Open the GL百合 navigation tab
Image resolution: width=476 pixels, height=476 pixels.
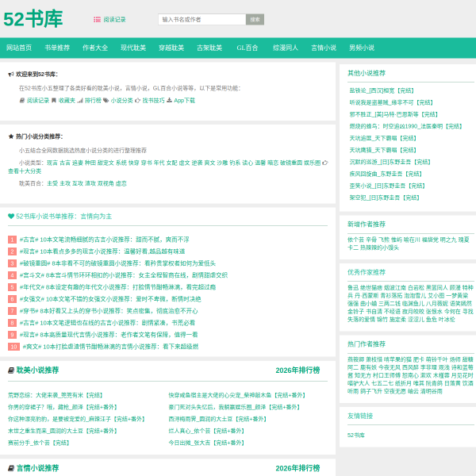[248, 48]
